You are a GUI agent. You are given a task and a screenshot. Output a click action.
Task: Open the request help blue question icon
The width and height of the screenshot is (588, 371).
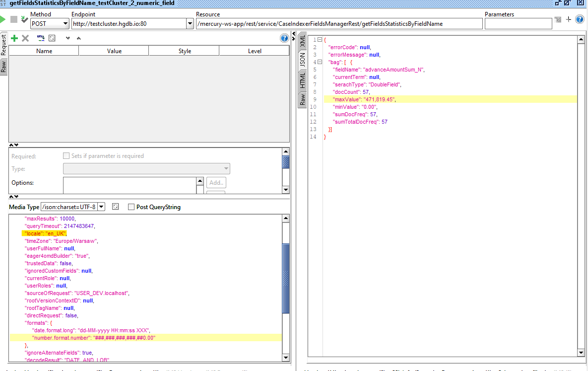(580, 19)
